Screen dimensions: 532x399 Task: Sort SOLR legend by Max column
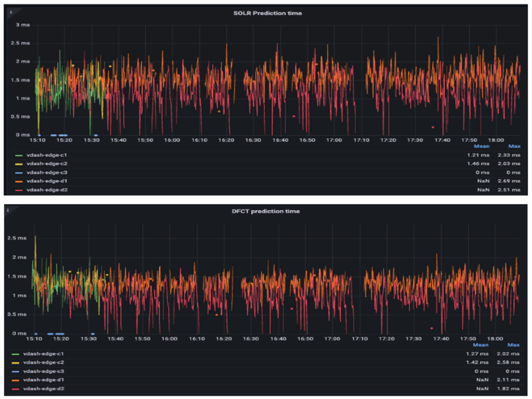(x=514, y=147)
